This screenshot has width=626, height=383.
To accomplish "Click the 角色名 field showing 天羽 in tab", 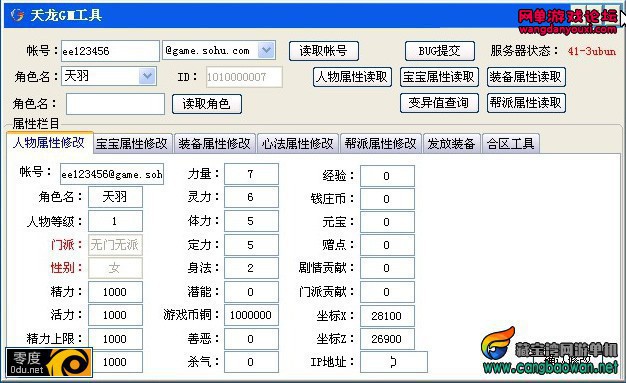I will 115,197.
